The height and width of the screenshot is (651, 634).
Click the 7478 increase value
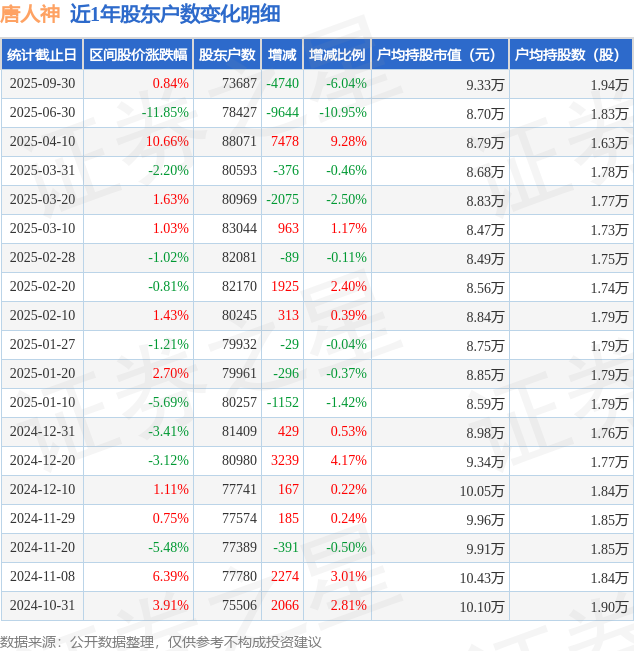(x=284, y=142)
